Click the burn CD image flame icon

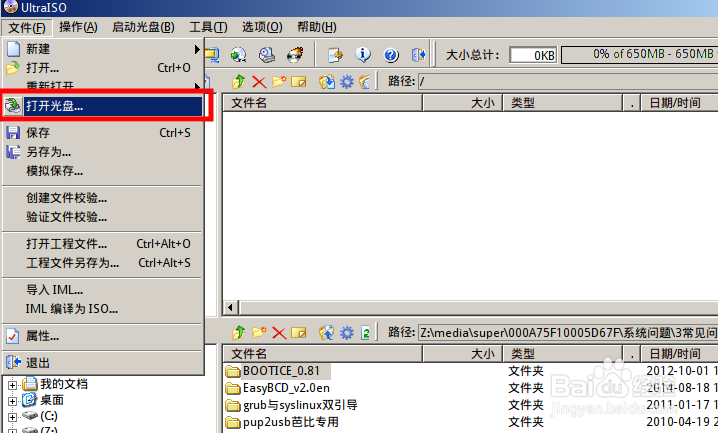pyautogui.click(x=295, y=55)
